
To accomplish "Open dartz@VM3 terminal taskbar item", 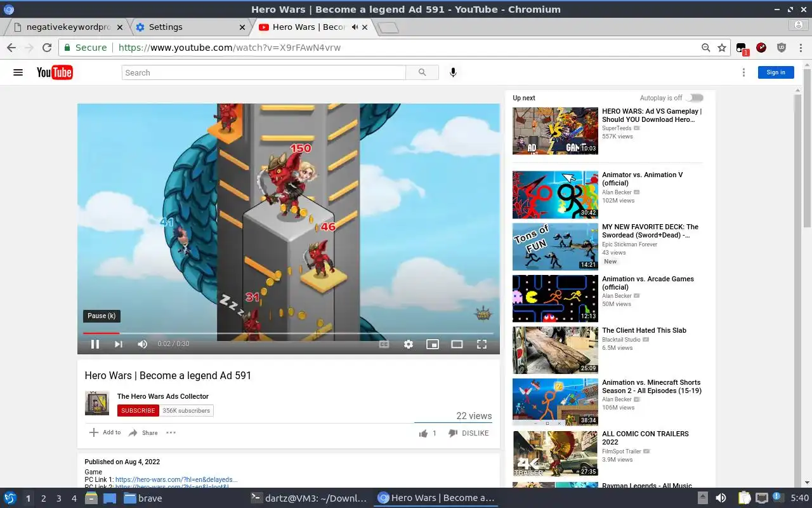I will tap(309, 498).
